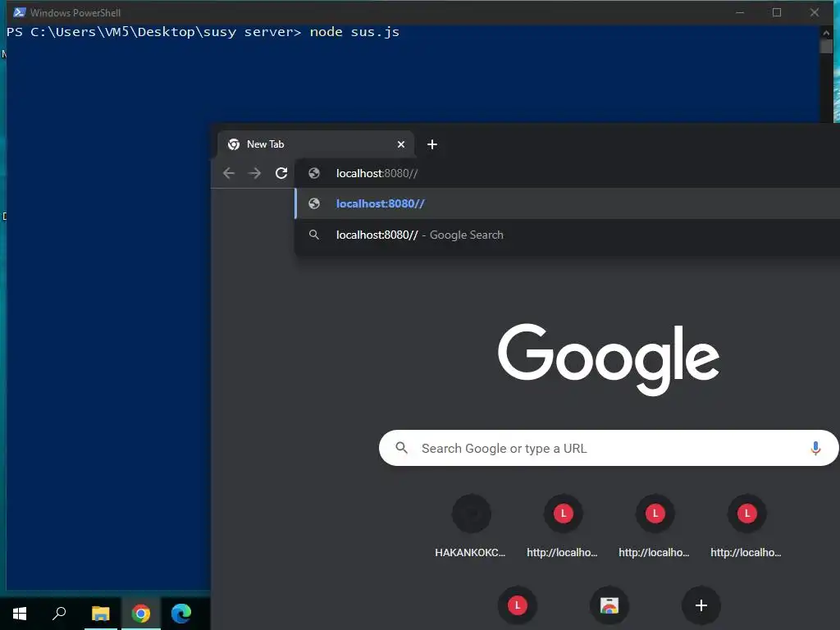The width and height of the screenshot is (840, 630).
Task: Open a new tab with the plus button
Action: [x=432, y=144]
